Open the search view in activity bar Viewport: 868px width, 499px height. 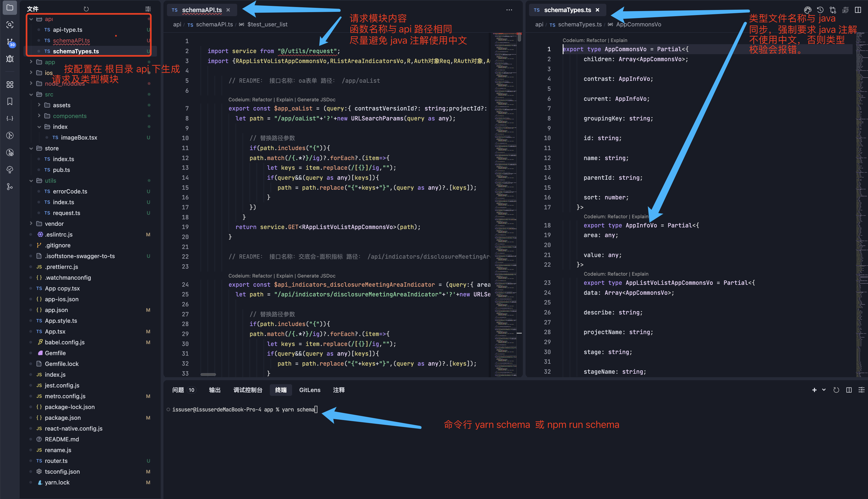tap(10, 25)
